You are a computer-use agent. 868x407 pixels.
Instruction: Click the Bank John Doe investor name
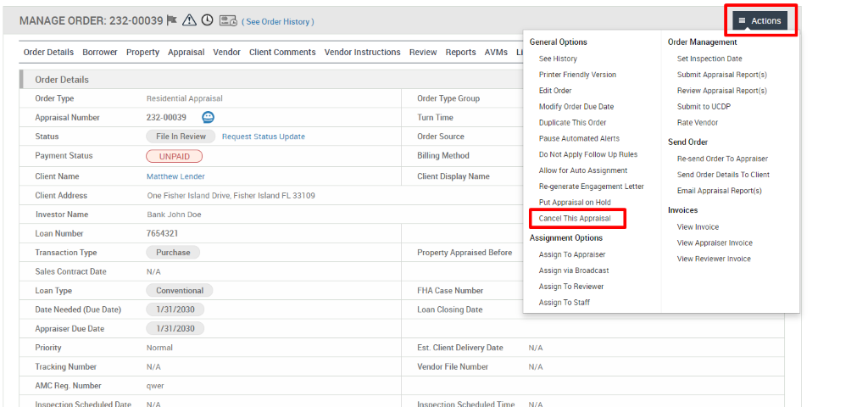tap(175, 215)
